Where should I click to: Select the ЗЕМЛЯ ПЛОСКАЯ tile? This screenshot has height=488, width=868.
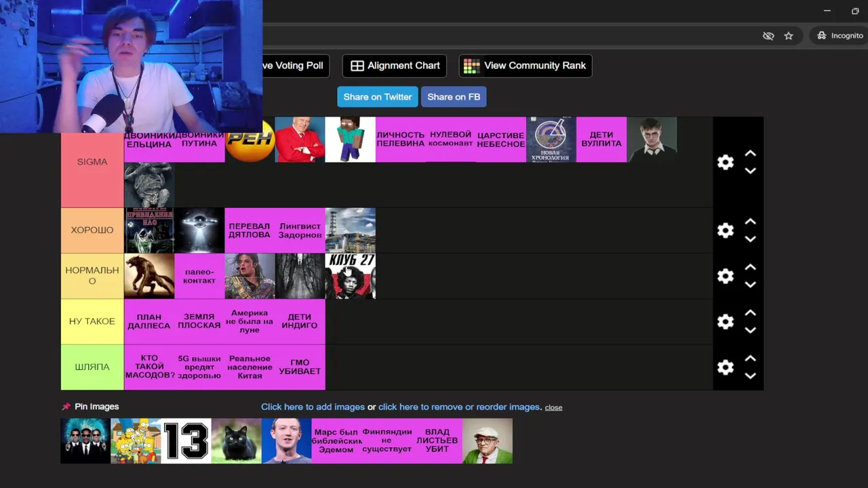click(199, 321)
